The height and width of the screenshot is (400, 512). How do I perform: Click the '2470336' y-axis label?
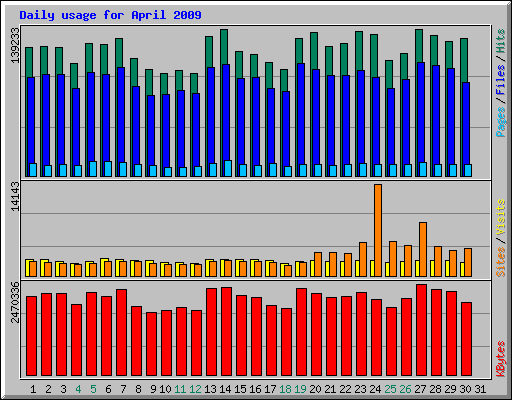point(15,302)
